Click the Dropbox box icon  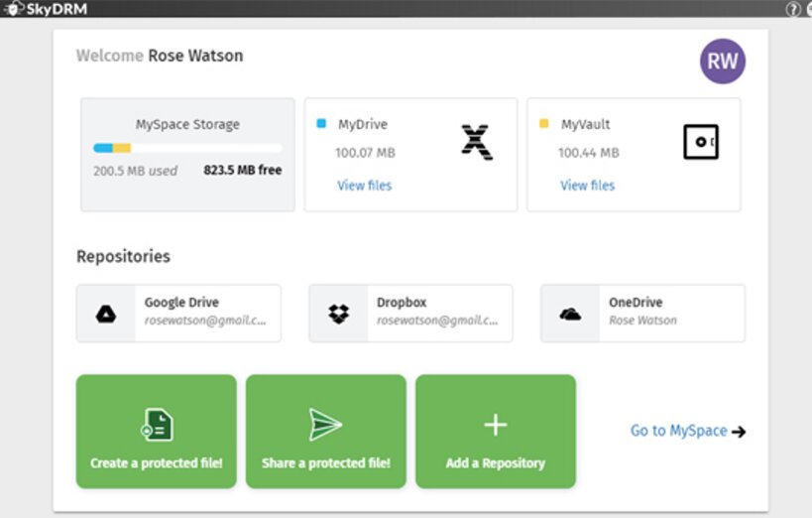(x=339, y=314)
